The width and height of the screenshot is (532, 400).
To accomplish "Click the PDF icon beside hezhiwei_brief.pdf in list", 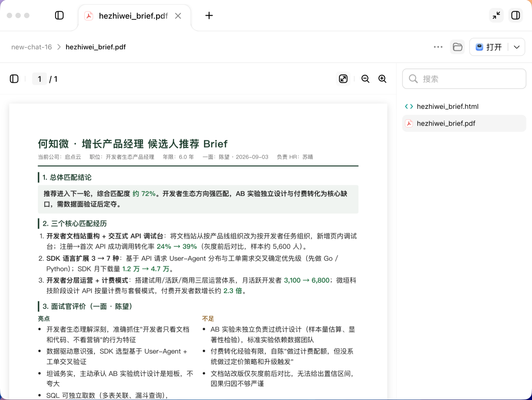I will [x=409, y=123].
